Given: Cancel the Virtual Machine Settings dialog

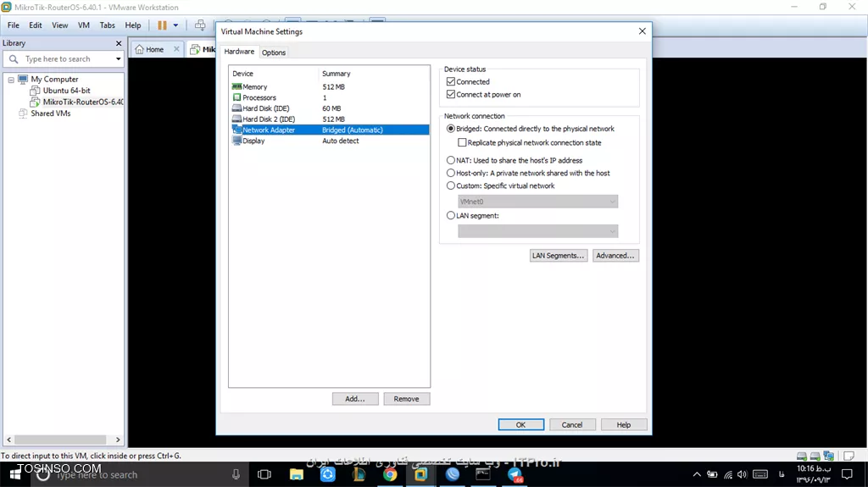Looking at the screenshot, I should [572, 425].
